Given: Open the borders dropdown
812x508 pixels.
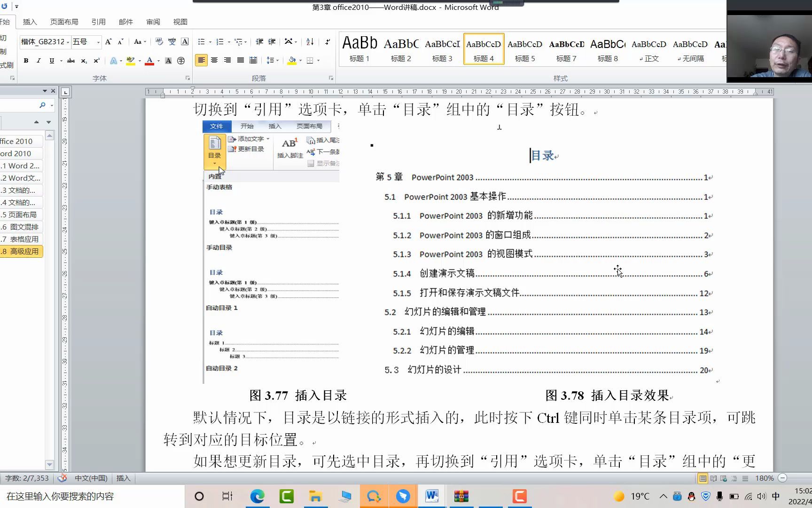Looking at the screenshot, I should (x=318, y=61).
